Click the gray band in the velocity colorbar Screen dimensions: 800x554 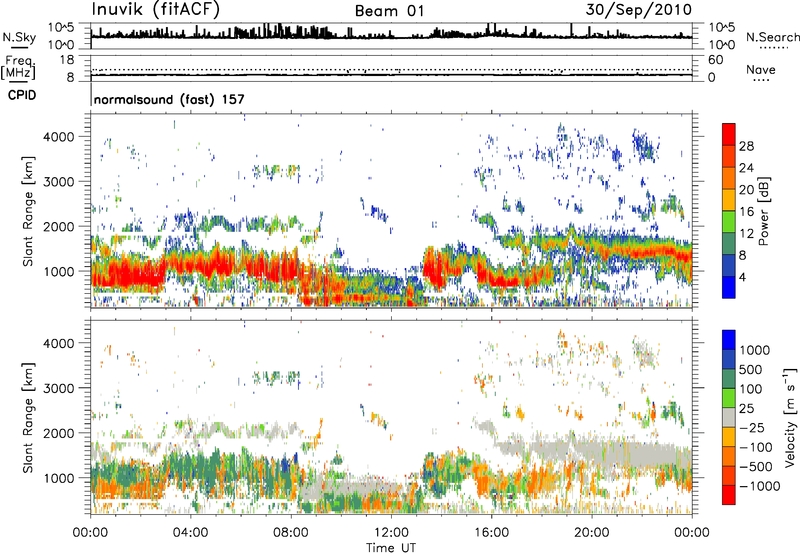point(729,417)
